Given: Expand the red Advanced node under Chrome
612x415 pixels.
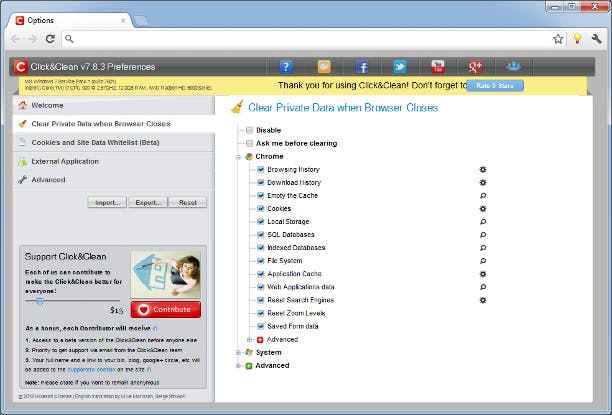Looking at the screenshot, I should [249, 340].
